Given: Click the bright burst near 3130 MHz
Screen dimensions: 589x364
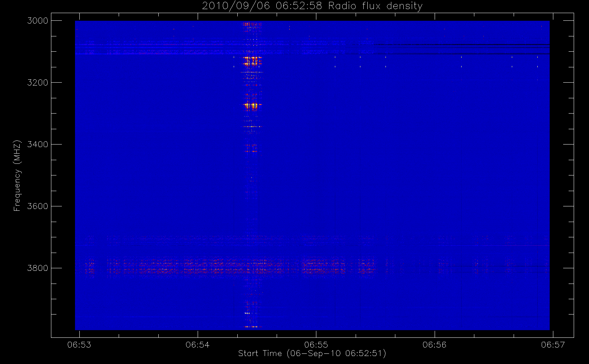Looking at the screenshot, I should pos(251,61).
